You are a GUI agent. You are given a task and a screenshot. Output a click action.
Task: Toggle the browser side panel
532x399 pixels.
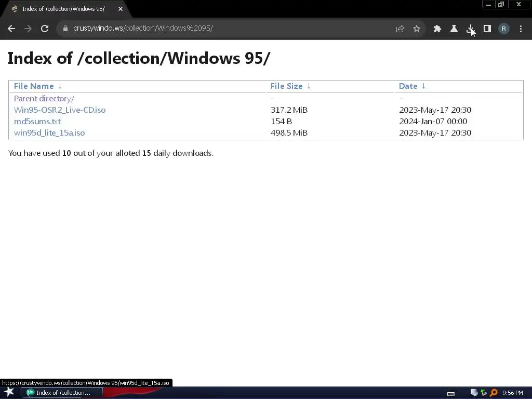point(487,29)
